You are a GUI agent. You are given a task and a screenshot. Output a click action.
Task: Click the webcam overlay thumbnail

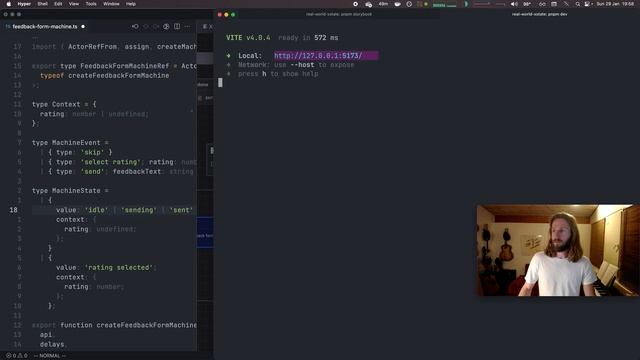click(x=558, y=250)
